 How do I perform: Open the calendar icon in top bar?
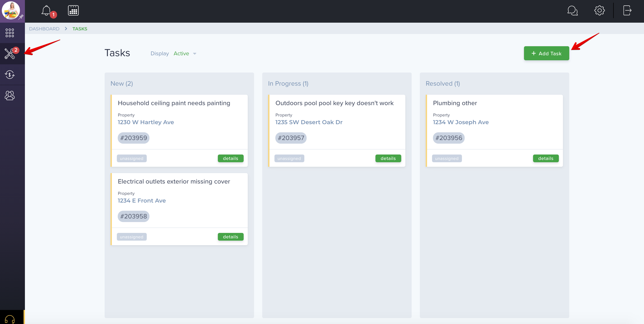[73, 10]
